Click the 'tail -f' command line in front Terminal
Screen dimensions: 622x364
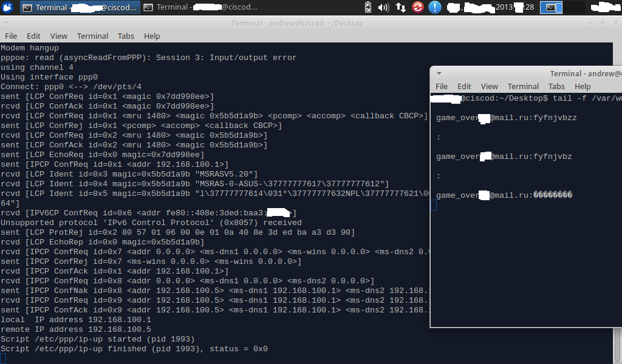(527, 98)
